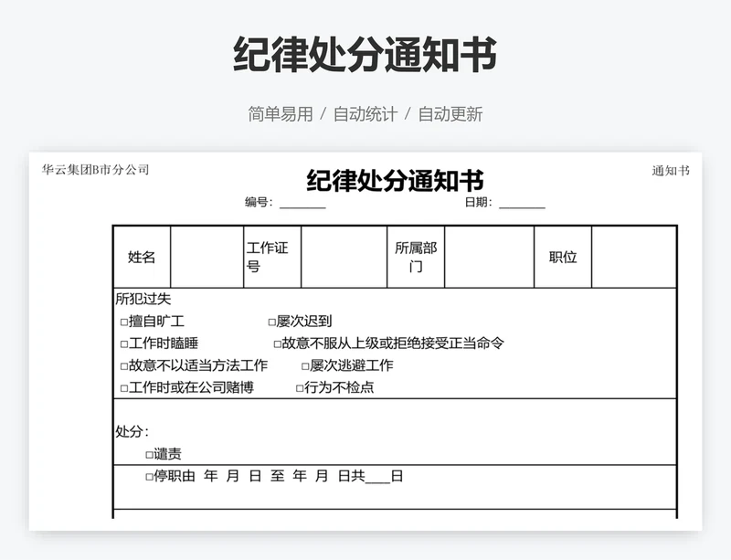Click the 自动更新 tagline text
731x560 pixels.
pyautogui.click(x=450, y=114)
